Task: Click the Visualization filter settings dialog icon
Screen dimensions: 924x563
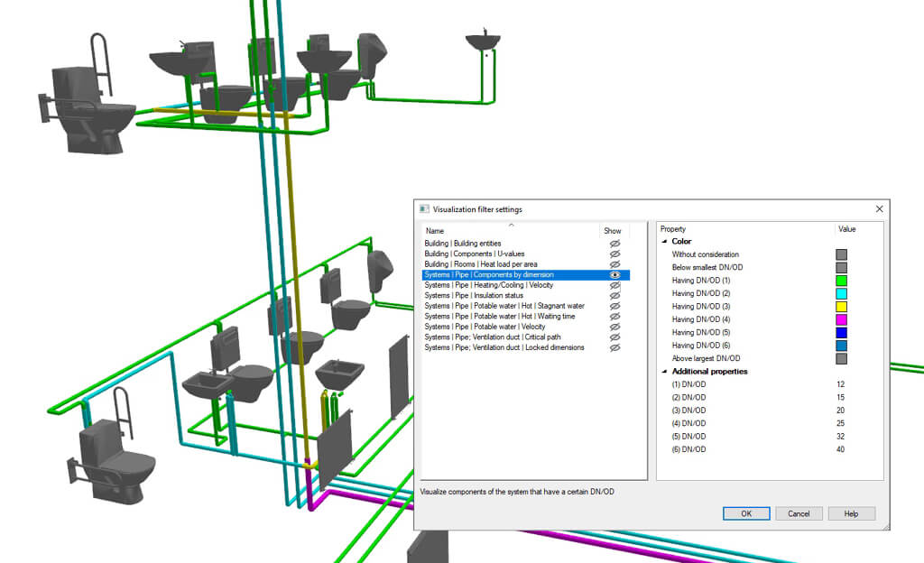Action: coord(425,209)
